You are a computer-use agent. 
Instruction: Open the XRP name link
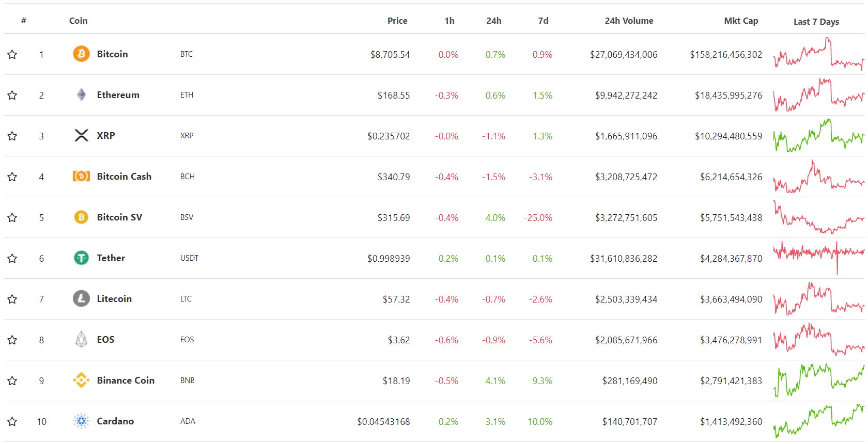click(x=106, y=135)
